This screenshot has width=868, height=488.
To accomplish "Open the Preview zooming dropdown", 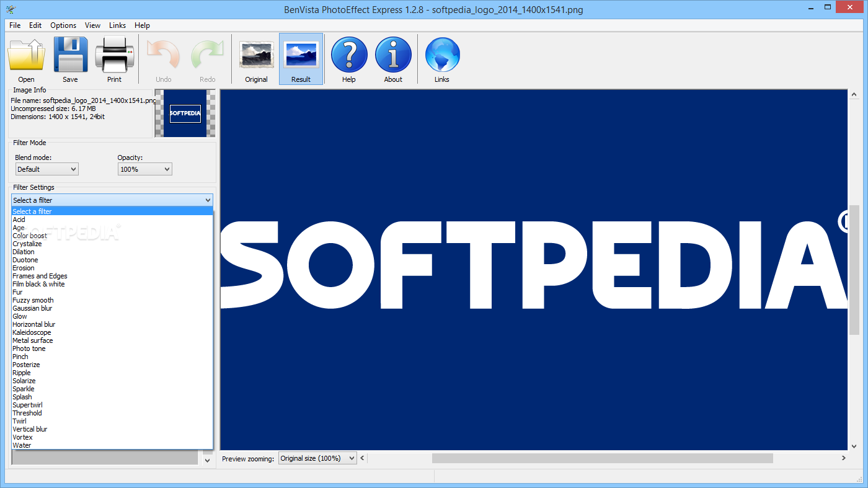I will coord(317,458).
